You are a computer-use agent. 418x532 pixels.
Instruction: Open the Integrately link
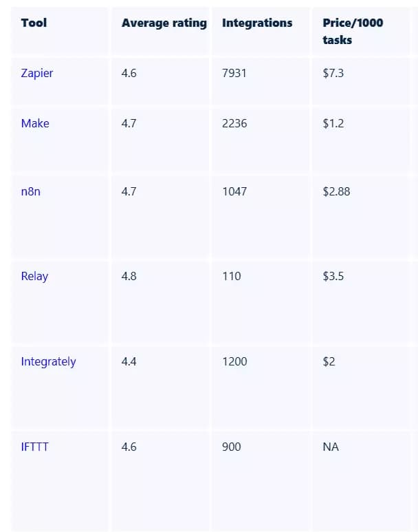click(48, 362)
